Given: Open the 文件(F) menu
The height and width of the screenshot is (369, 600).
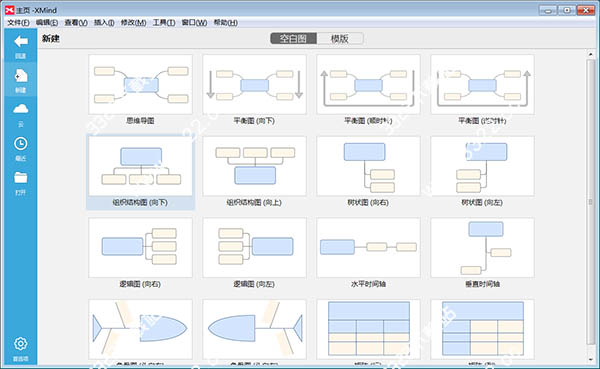Looking at the screenshot, I should 18,23.
